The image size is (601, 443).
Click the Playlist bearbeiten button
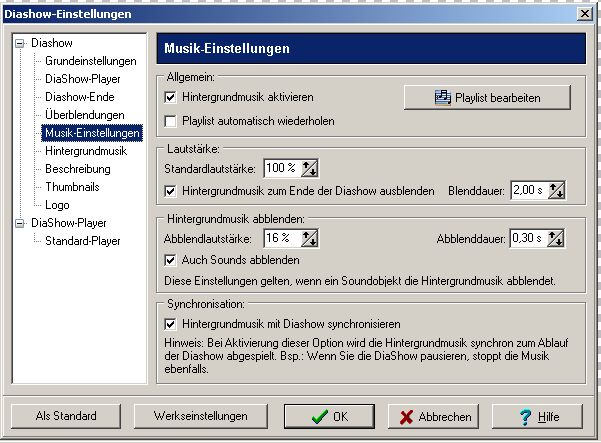pos(487,97)
